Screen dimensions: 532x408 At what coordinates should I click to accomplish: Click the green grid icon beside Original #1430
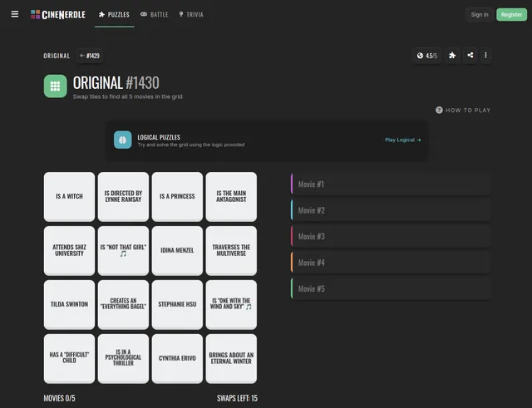tap(56, 86)
